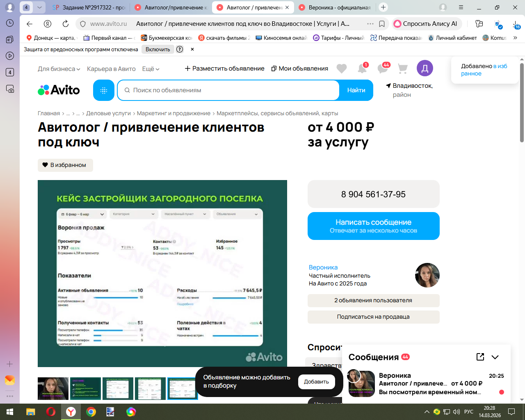Viewport: 525px width, 420px height.
Task: Expand the 'Ещё' dropdown menu
Action: pyautogui.click(x=151, y=69)
